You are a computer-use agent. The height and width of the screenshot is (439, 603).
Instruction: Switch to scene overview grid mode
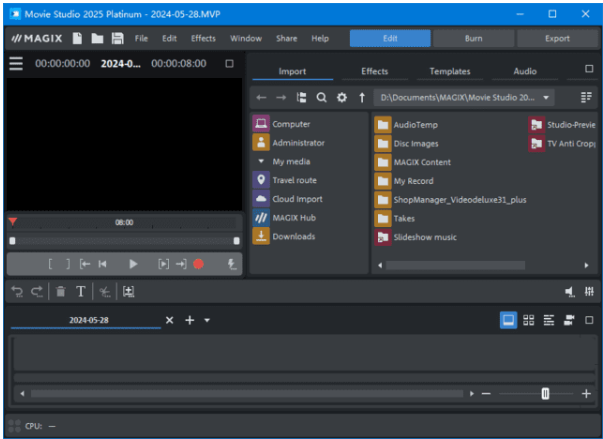tap(529, 320)
